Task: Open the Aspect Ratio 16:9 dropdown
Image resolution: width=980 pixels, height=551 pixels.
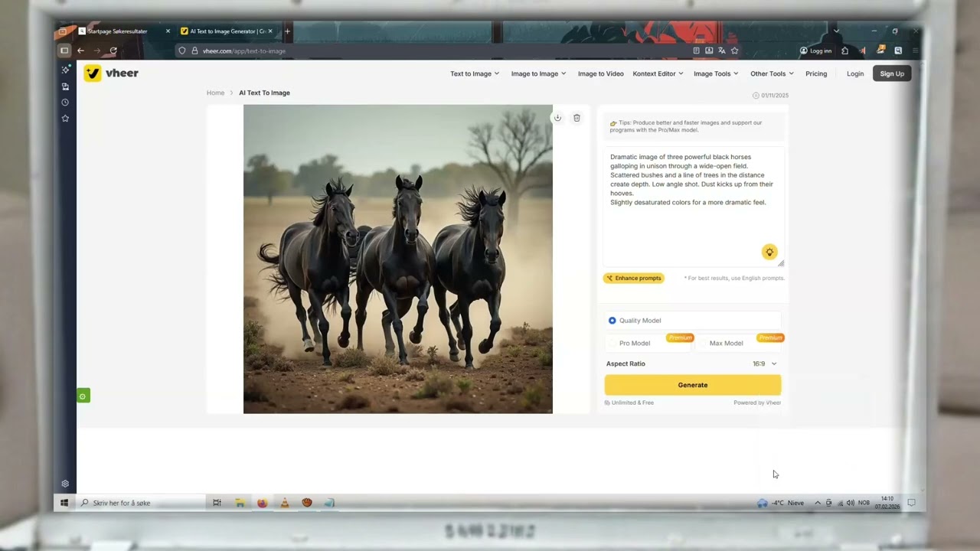Action: 765,364
